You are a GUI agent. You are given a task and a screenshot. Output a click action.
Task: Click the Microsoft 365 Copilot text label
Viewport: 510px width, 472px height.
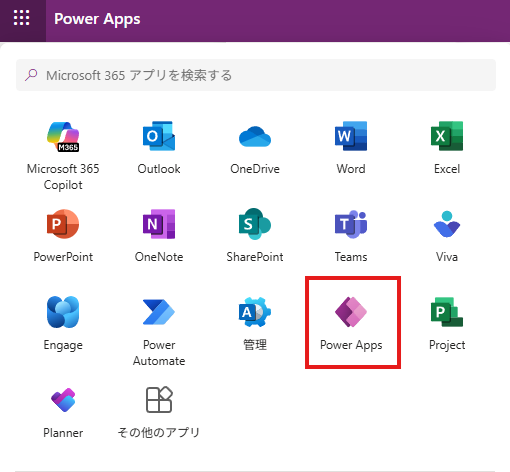coord(63,177)
